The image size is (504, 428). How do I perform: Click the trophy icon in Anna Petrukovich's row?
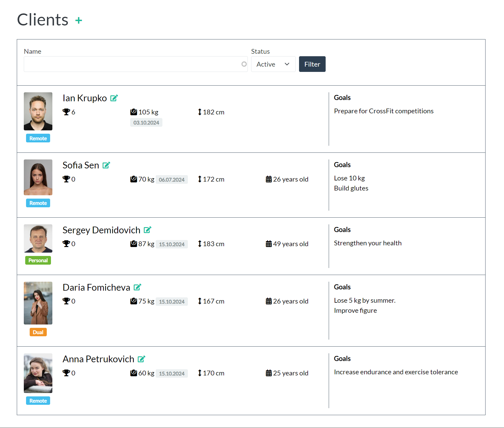coord(66,373)
